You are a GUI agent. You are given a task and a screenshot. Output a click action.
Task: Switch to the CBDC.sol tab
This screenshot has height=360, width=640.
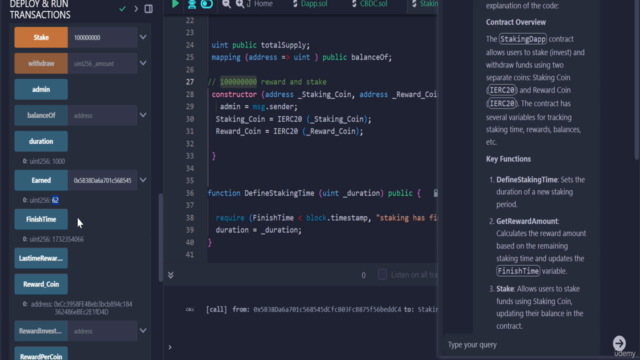click(x=369, y=4)
